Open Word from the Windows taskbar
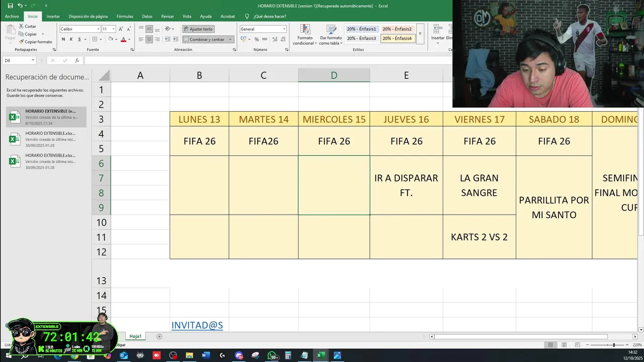 tap(205, 355)
